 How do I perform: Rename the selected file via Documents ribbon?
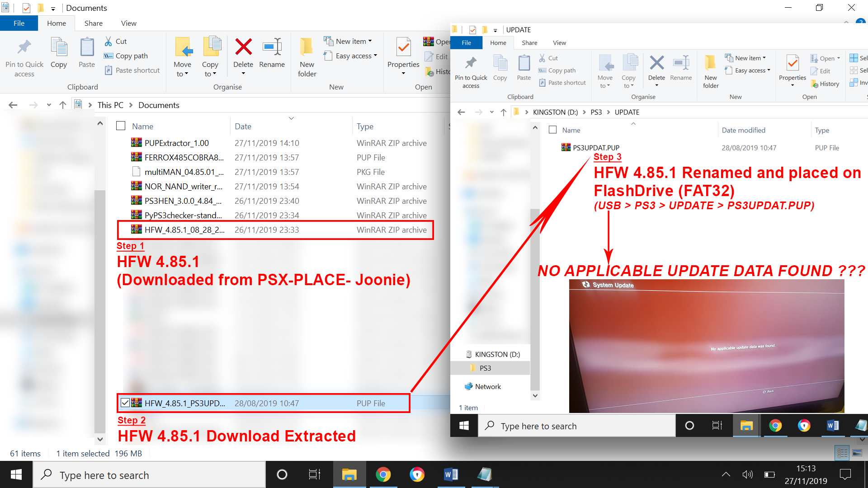[272, 53]
